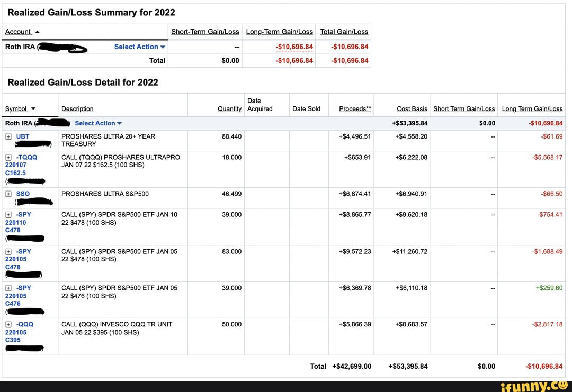Open the detail Select Action dropdown

pyautogui.click(x=98, y=123)
